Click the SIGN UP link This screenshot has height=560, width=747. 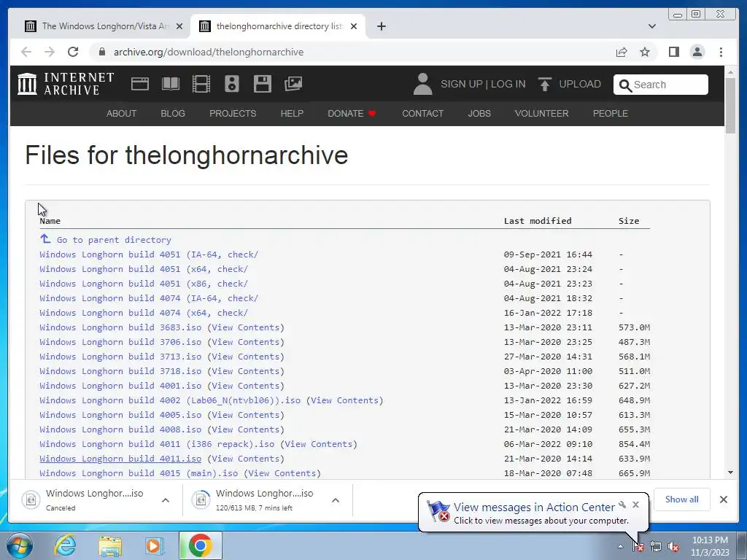point(462,84)
